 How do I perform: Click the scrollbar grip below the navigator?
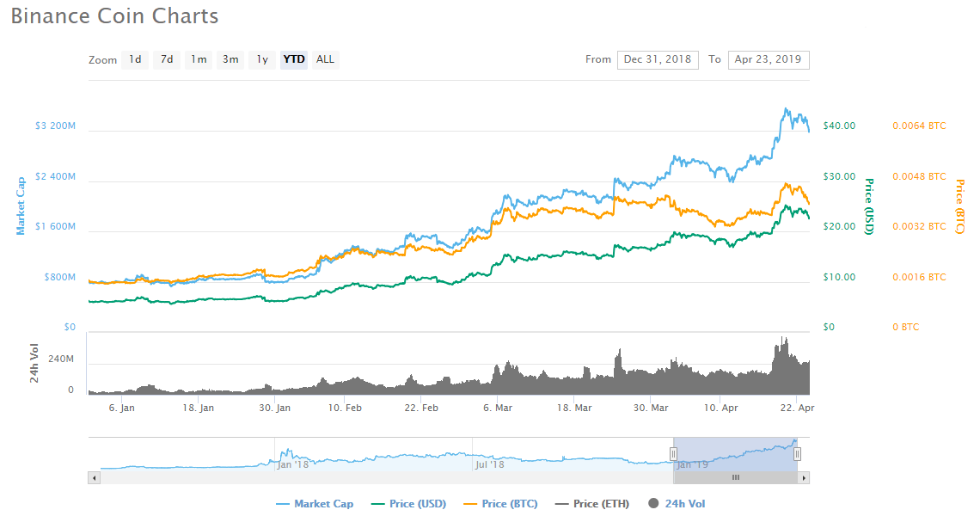(x=735, y=476)
